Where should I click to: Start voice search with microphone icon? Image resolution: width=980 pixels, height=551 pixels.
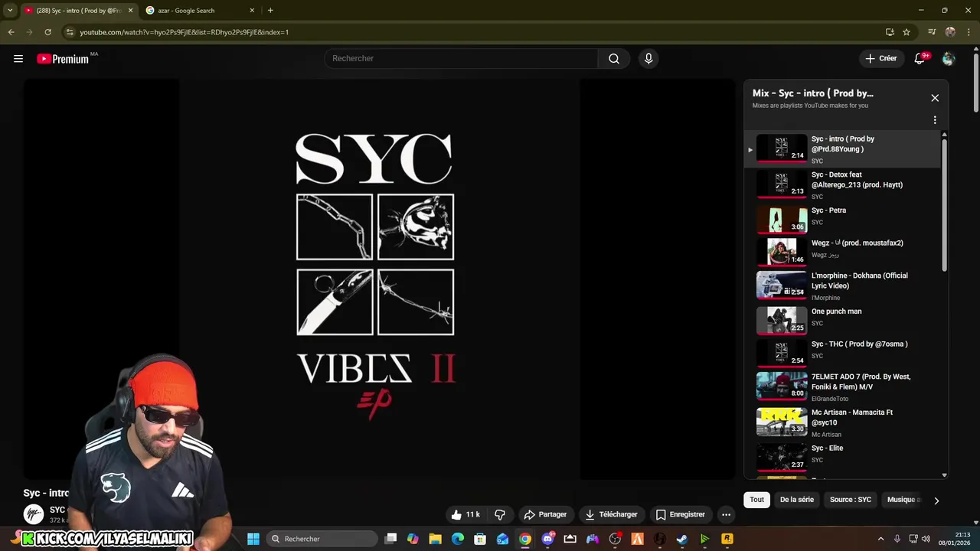point(648,59)
